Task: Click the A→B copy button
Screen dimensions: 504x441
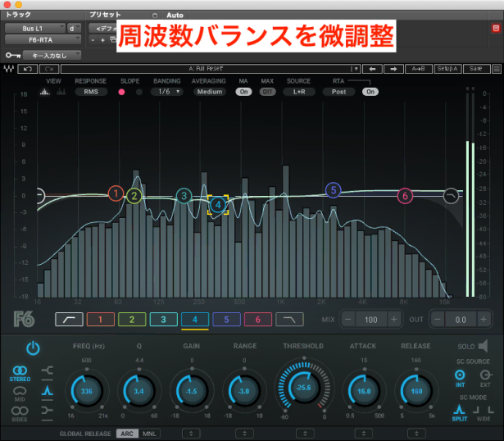Action: pyautogui.click(x=418, y=69)
